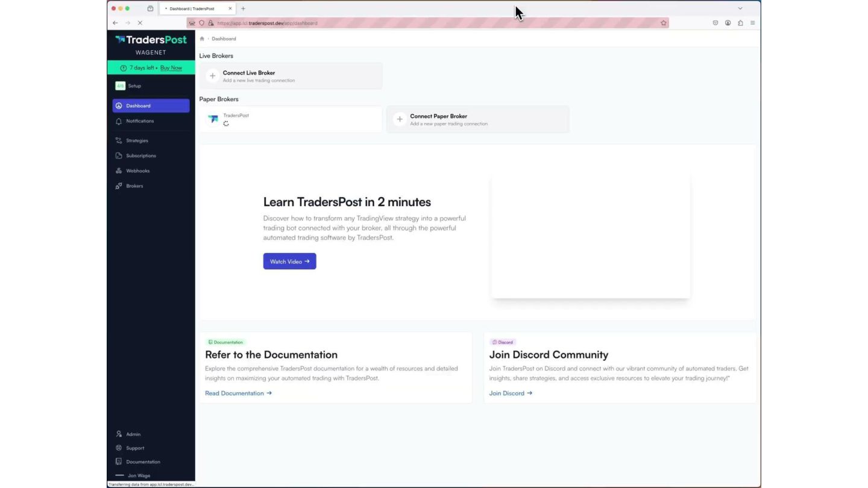Screen dimensions: 868x488
Task: Click the Buy Now link
Action: (171, 67)
